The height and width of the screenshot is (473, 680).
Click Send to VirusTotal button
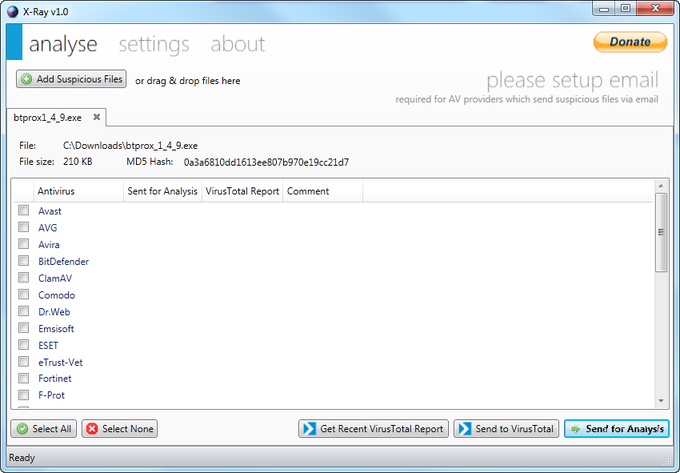pos(506,429)
